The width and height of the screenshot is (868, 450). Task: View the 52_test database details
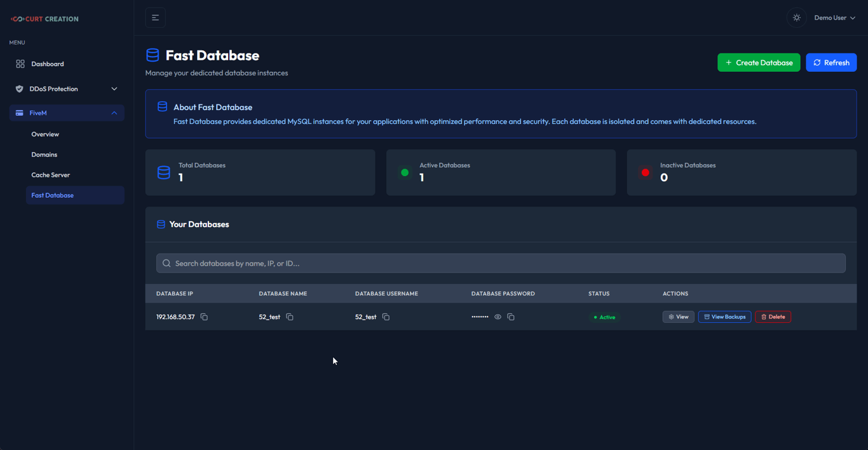point(678,317)
